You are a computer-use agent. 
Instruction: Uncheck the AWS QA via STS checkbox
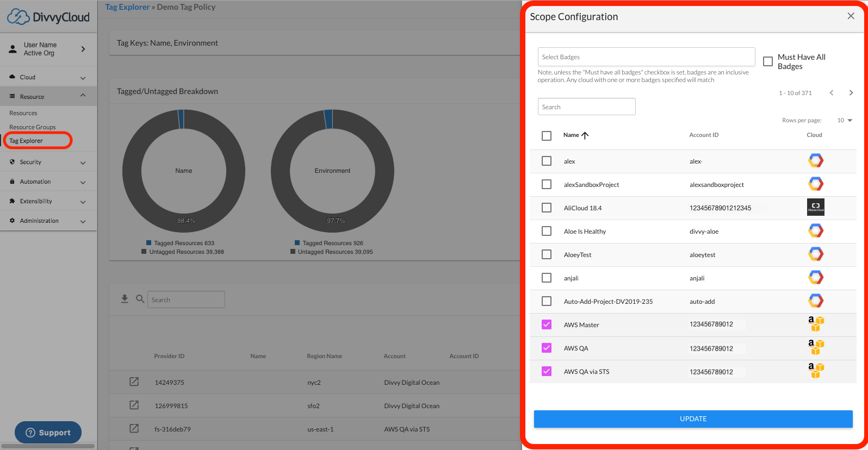pos(547,371)
